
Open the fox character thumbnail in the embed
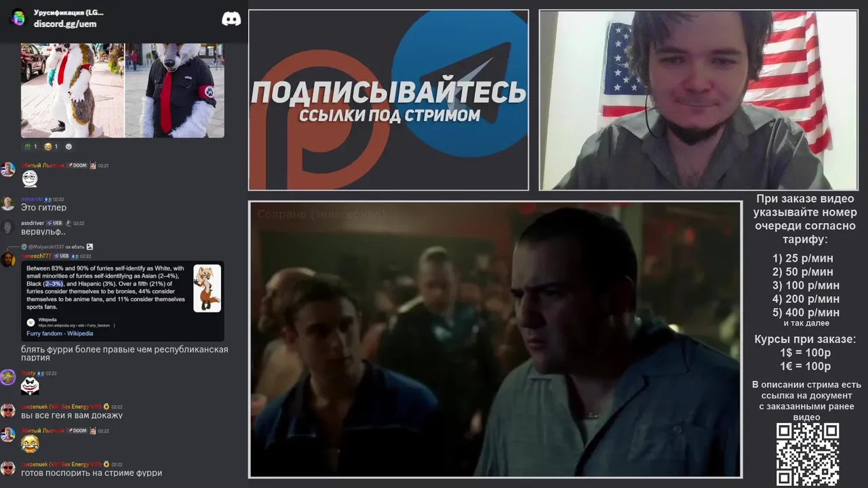207,288
